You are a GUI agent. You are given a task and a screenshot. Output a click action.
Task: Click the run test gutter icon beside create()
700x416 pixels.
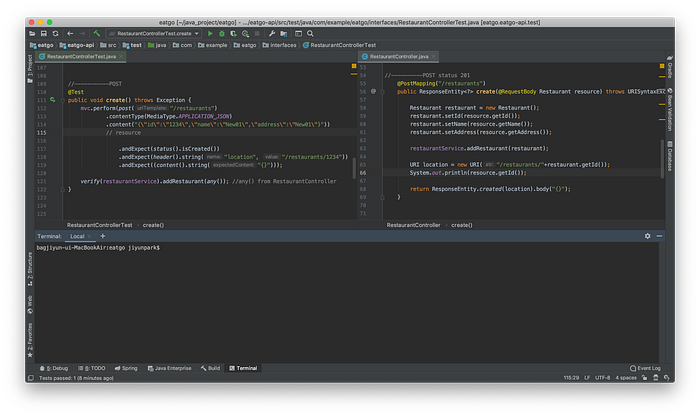(x=52, y=101)
